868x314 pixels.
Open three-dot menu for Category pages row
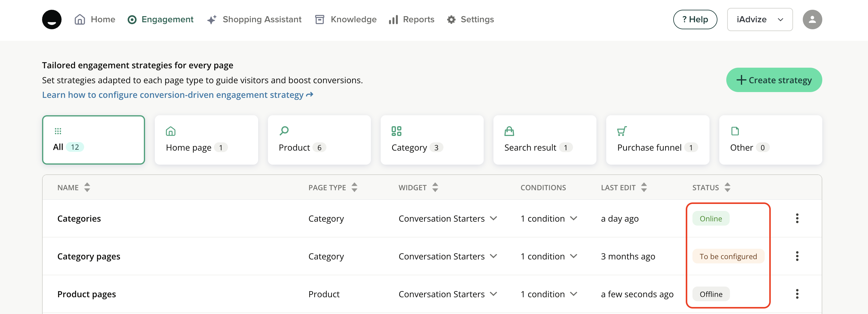point(797,256)
